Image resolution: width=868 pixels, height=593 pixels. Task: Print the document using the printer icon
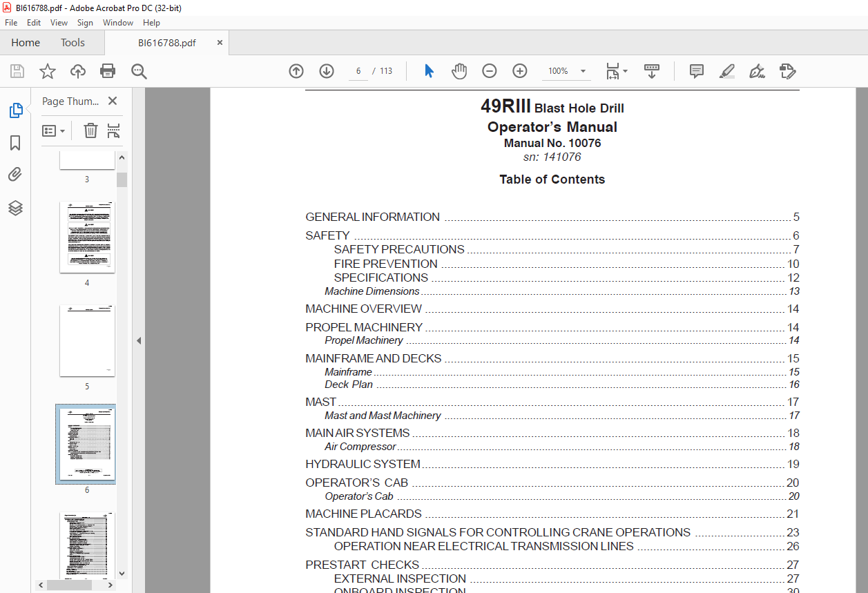[108, 71]
